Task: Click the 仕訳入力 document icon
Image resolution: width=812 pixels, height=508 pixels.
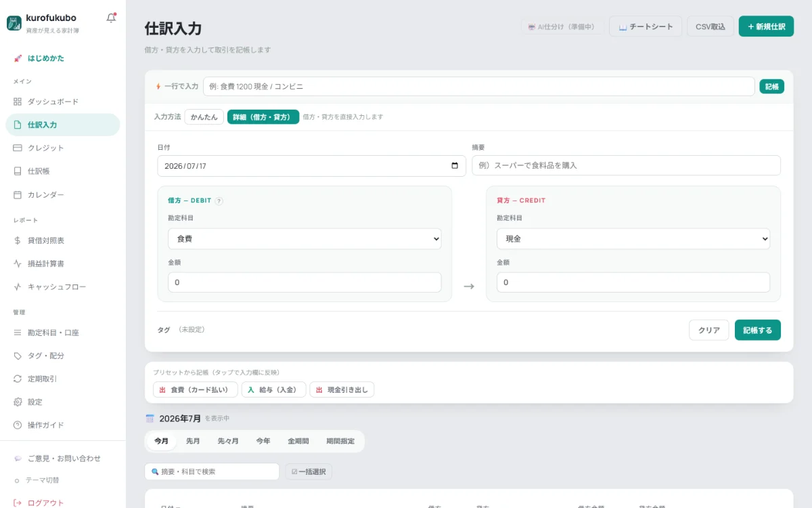Action: point(18,125)
